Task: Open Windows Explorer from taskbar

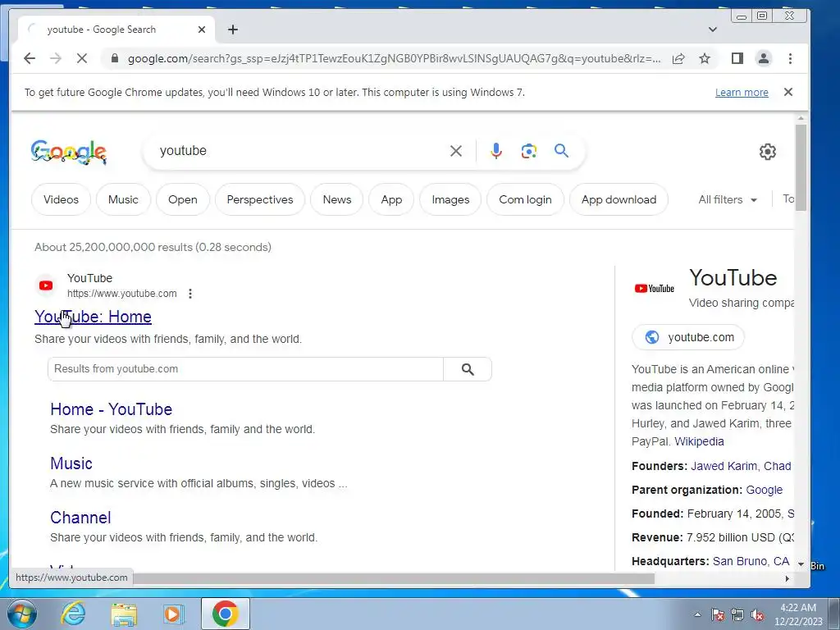Action: [124, 614]
